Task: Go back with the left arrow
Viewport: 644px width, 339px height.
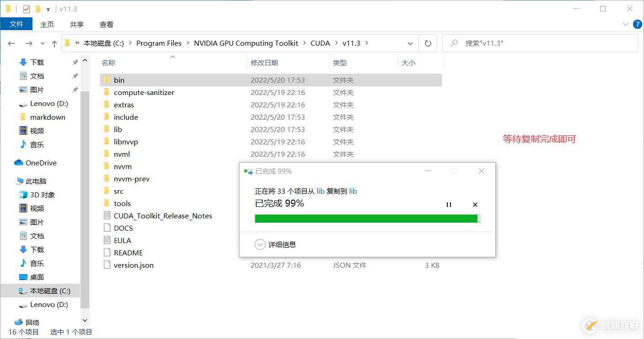Action: (11, 43)
